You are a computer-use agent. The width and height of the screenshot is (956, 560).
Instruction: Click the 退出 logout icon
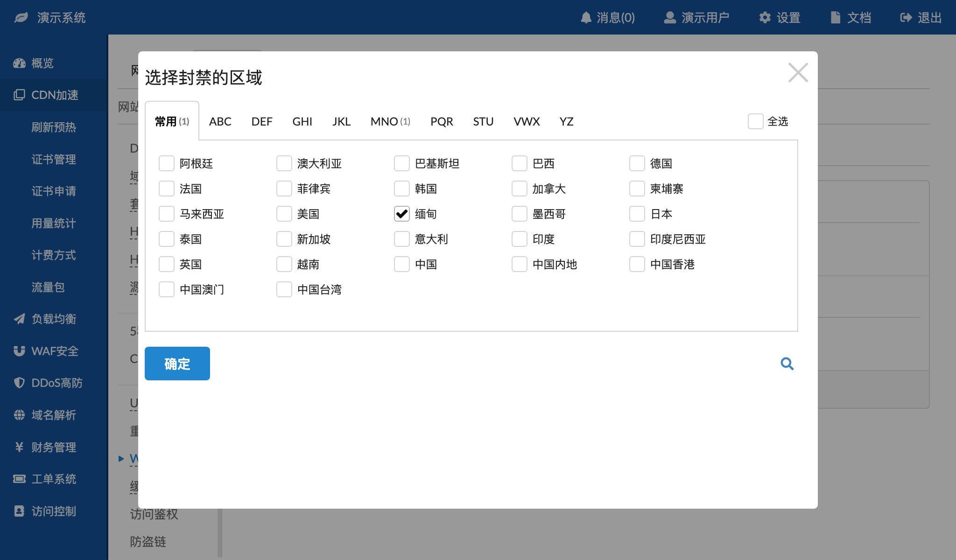(x=906, y=18)
